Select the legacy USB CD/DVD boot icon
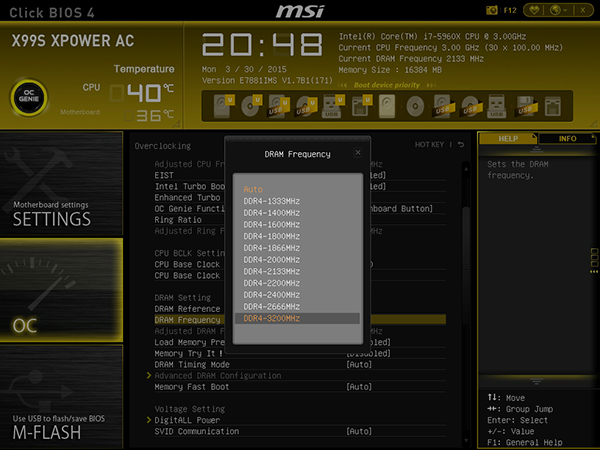 (x=470, y=106)
